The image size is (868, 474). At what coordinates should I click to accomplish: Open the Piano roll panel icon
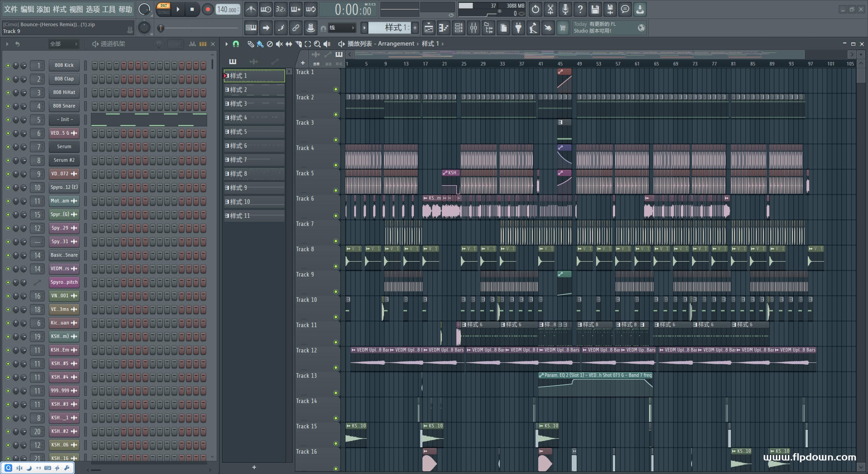click(443, 28)
